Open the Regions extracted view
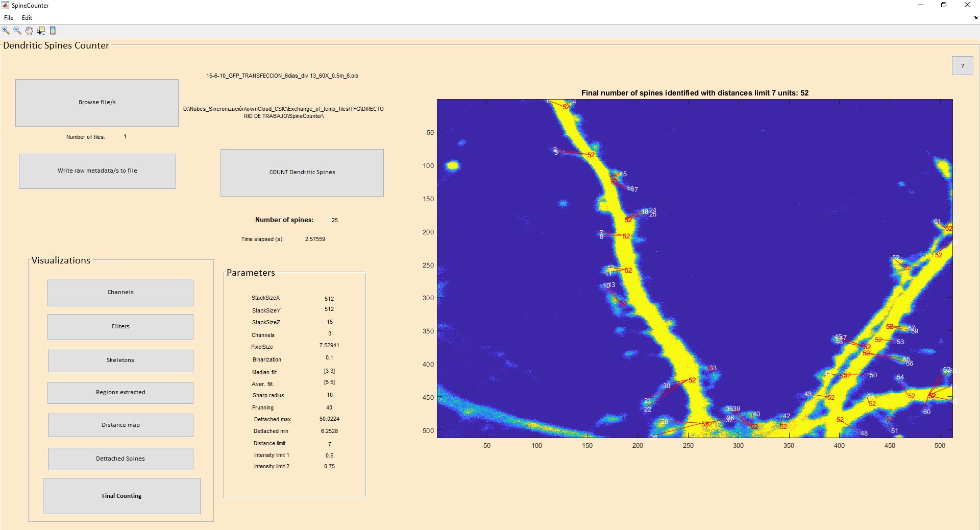Viewport: 980px width, 530px height. coord(120,393)
